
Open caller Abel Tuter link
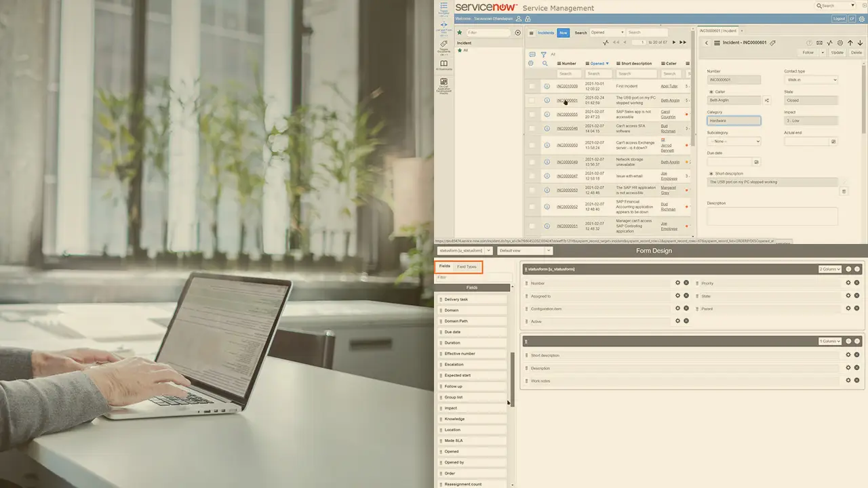pyautogui.click(x=669, y=86)
